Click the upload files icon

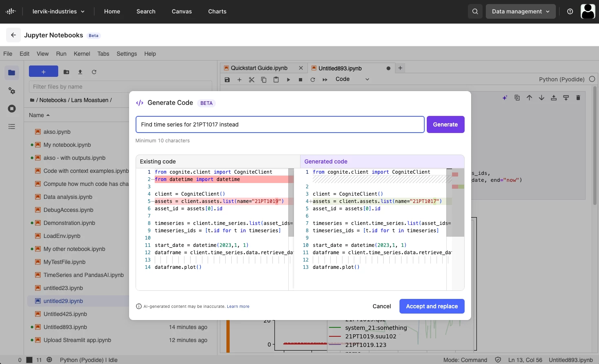(x=80, y=72)
